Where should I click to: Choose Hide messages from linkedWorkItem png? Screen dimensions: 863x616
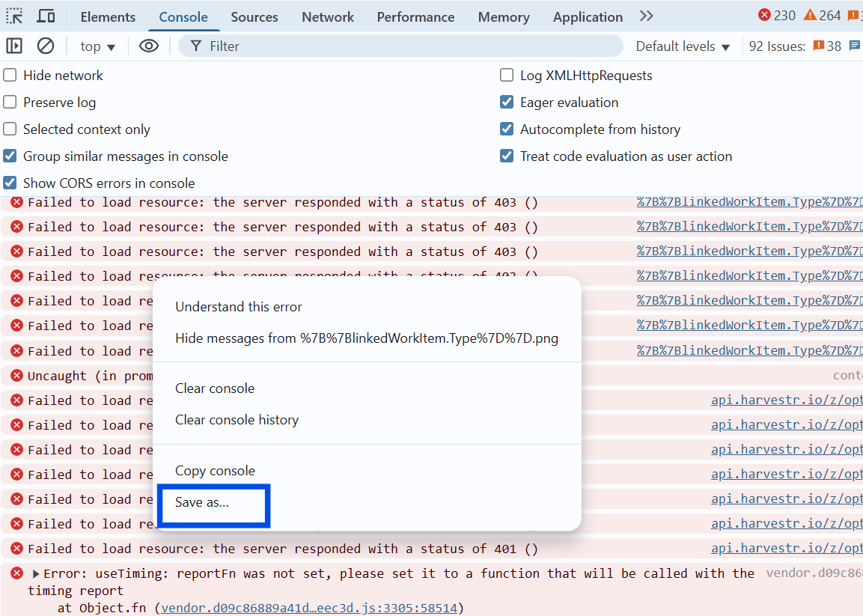(x=367, y=338)
